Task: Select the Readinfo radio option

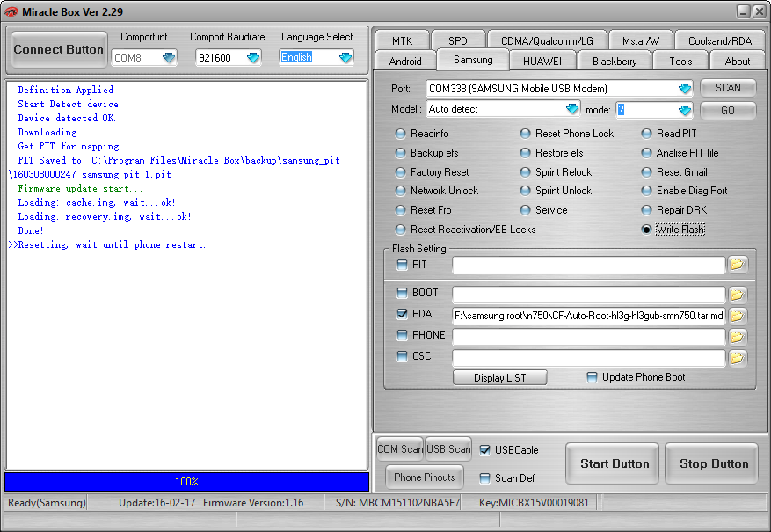Action: [x=400, y=134]
